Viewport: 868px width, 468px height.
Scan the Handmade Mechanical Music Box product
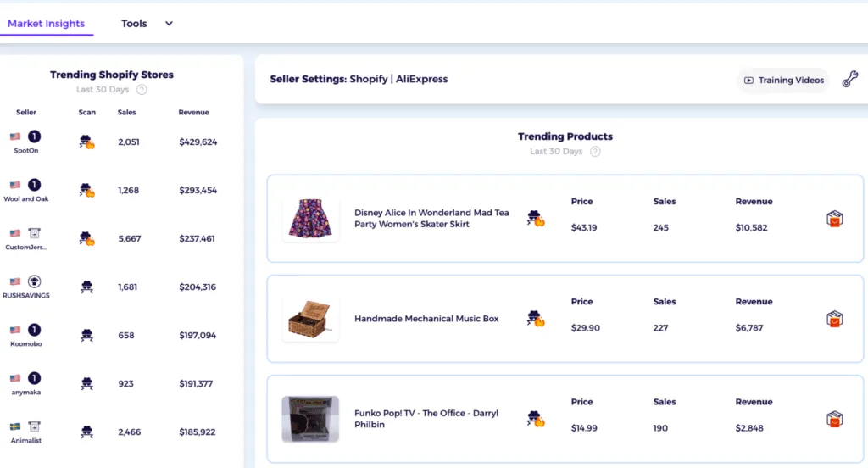pyautogui.click(x=536, y=319)
